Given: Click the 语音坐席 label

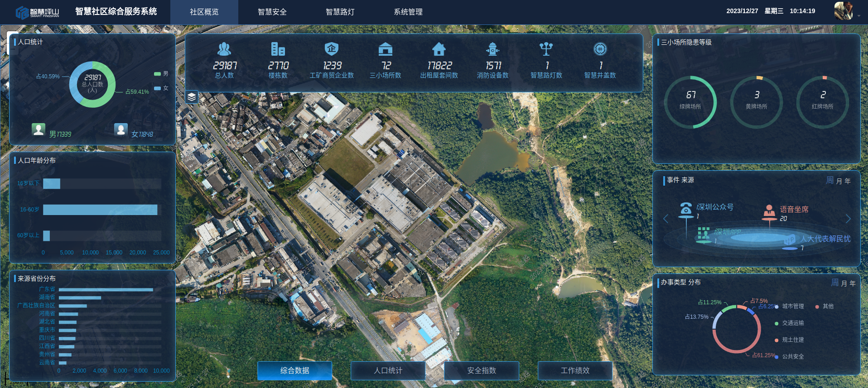Looking at the screenshot, I should pos(794,209).
